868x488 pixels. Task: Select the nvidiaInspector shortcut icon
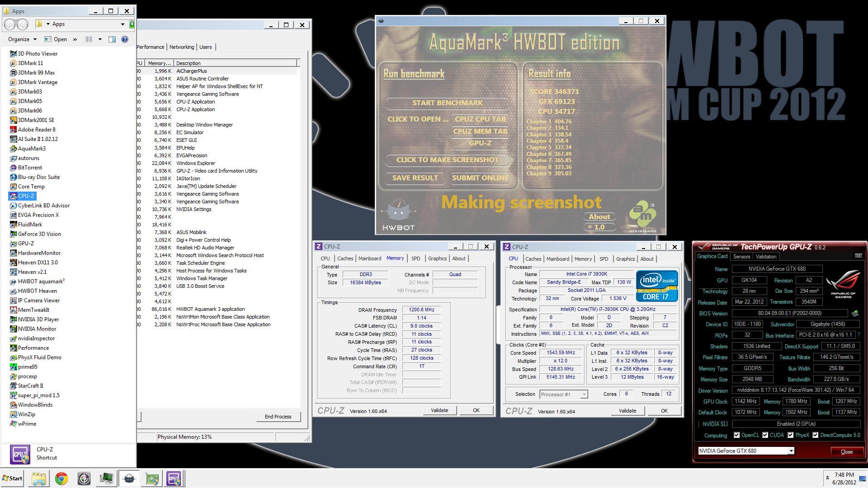[x=13, y=338]
